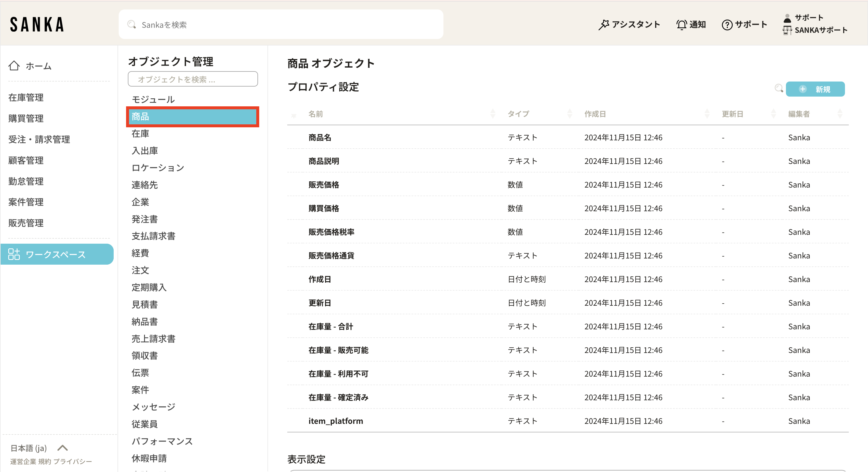The width and height of the screenshot is (868, 472).
Task: Open the 商品名 property row
Action: 320,138
